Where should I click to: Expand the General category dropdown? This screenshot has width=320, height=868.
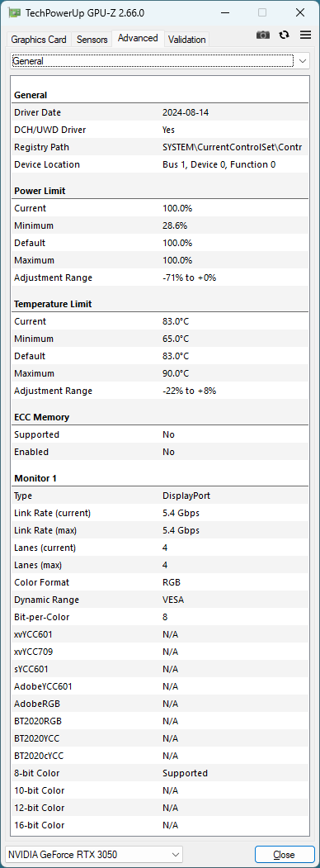point(160,61)
